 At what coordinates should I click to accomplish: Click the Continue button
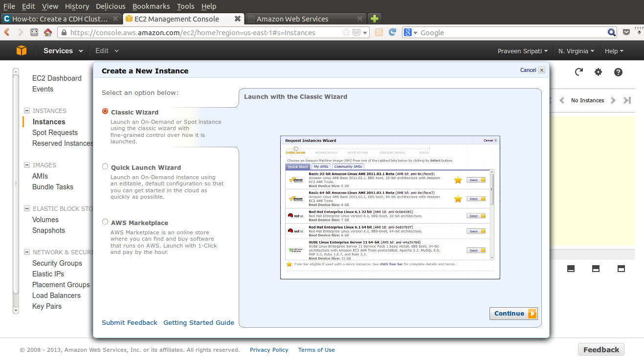(x=513, y=314)
